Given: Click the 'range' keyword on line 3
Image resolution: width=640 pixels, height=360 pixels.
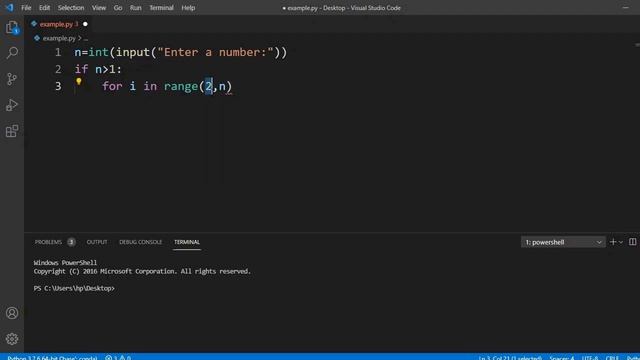Looking at the screenshot, I should click(181, 86).
